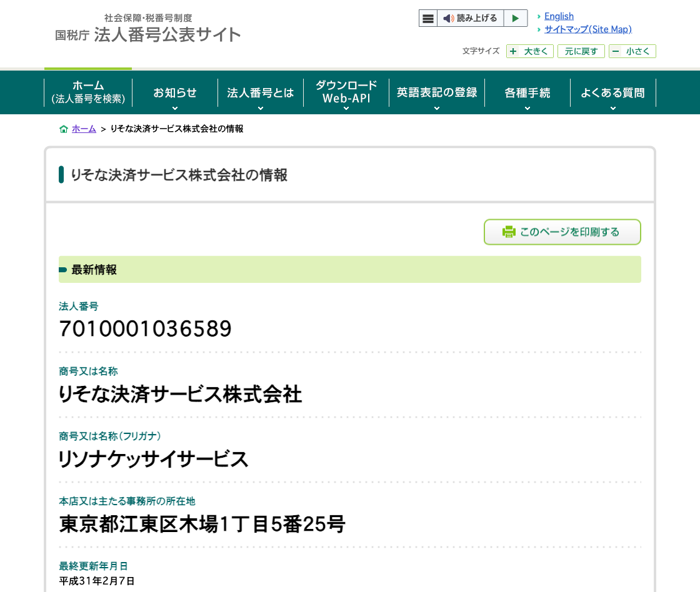Decrease text size with 小さく button
The width and height of the screenshot is (700, 592).
click(632, 51)
